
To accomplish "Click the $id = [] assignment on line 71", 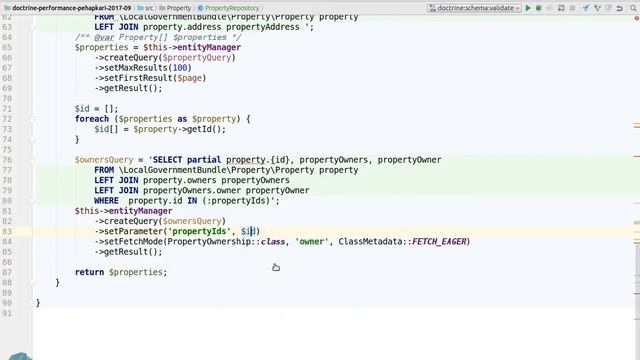I will pyautogui.click(x=96, y=109).
